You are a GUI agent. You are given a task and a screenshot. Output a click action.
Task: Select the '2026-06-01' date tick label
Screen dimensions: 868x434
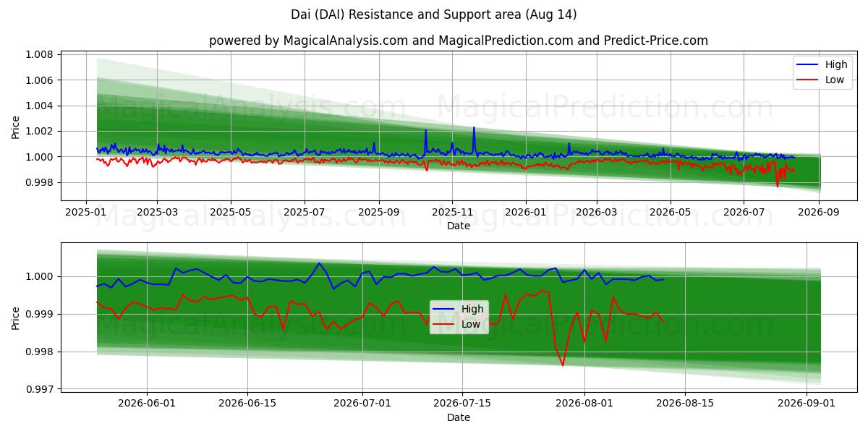point(148,404)
